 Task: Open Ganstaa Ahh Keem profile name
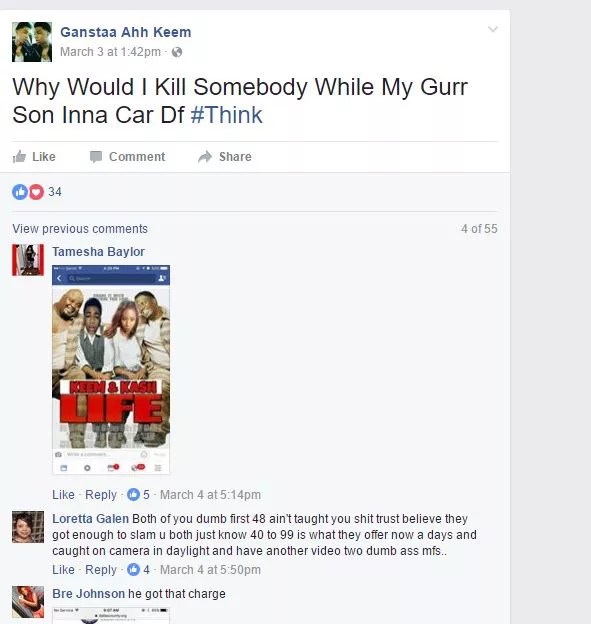[x=126, y=32]
